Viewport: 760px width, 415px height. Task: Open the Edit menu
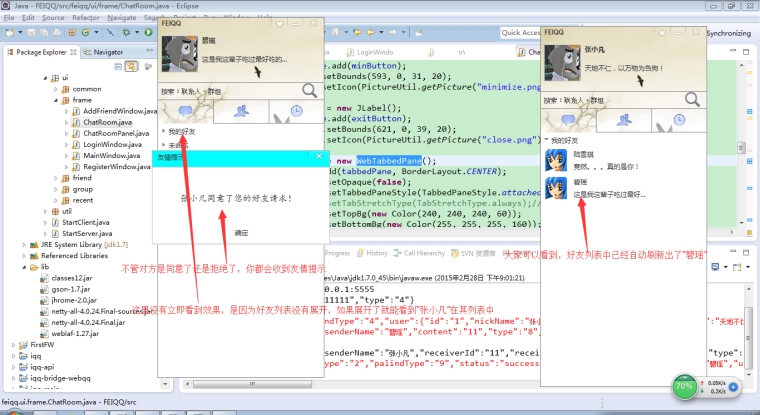28,17
